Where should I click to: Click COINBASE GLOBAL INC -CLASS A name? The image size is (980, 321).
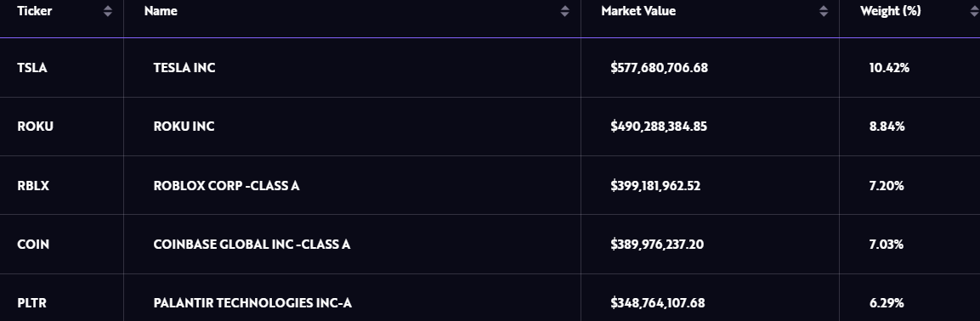pos(252,245)
